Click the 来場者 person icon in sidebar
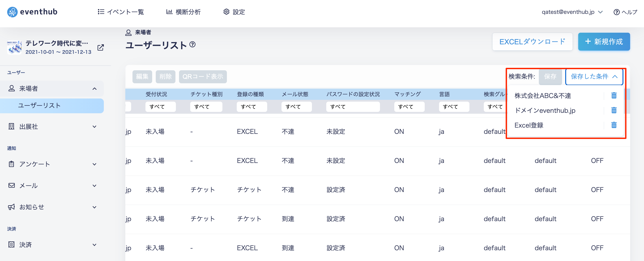The width and height of the screenshot is (644, 261). [x=11, y=88]
